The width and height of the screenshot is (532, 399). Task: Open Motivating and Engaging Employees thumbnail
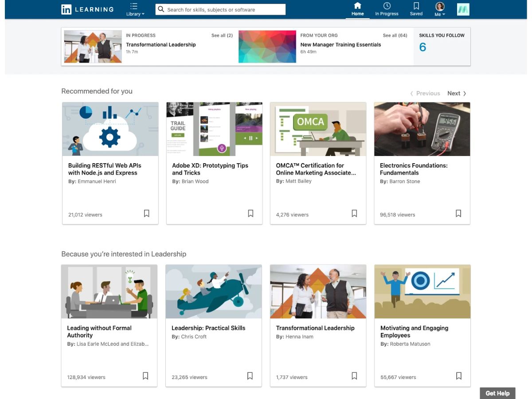point(422,292)
